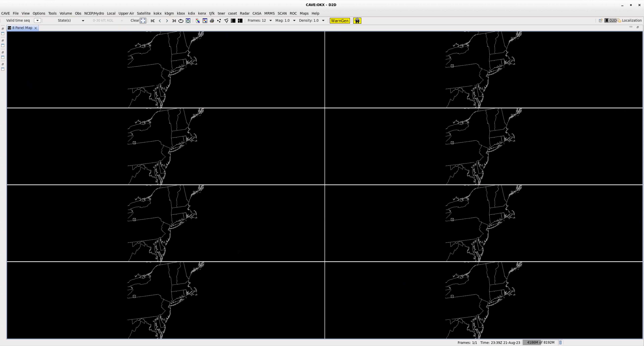The image size is (644, 346).
Task: Open the CAVE menu
Action: 6,13
